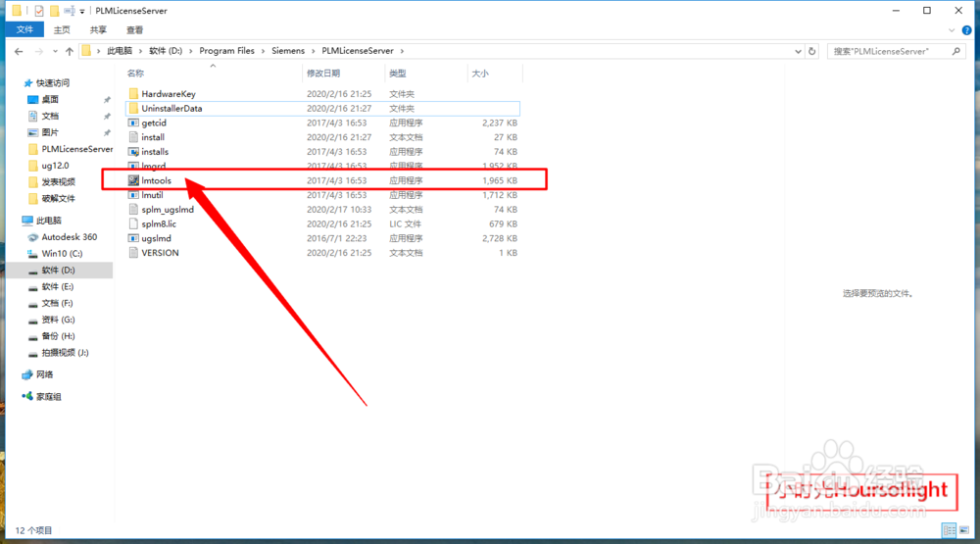
Task: Open the quick access toolbar customize dropdown
Action: click(82, 11)
